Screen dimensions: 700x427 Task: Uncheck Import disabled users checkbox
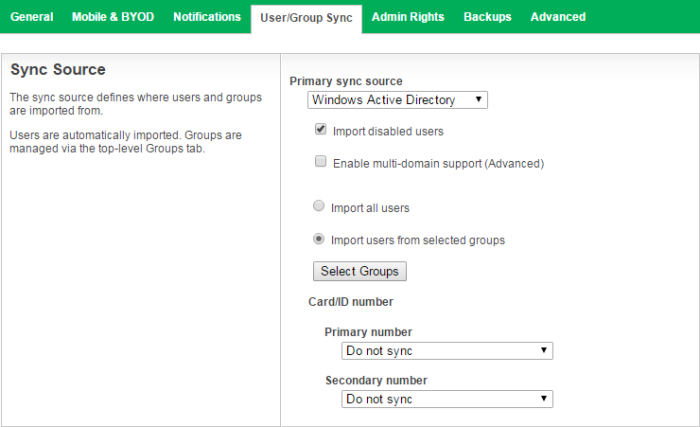[x=321, y=130]
